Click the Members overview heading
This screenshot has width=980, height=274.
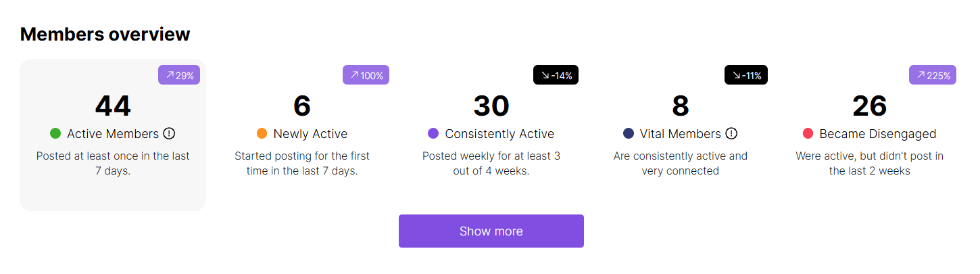105,34
